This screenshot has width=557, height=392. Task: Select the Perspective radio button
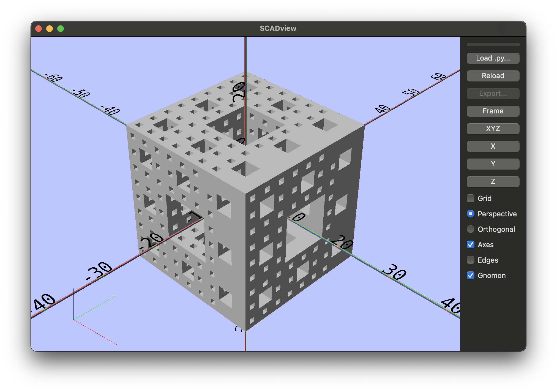click(x=471, y=214)
